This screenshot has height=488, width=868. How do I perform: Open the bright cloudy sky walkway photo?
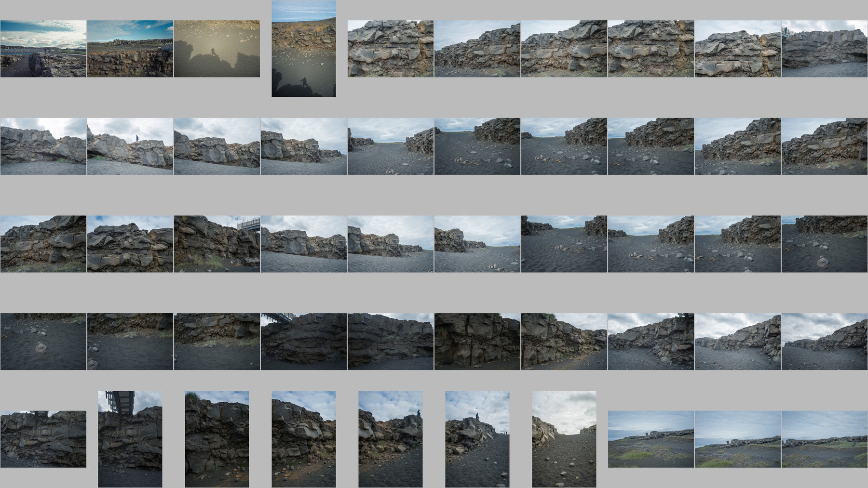coord(43,49)
